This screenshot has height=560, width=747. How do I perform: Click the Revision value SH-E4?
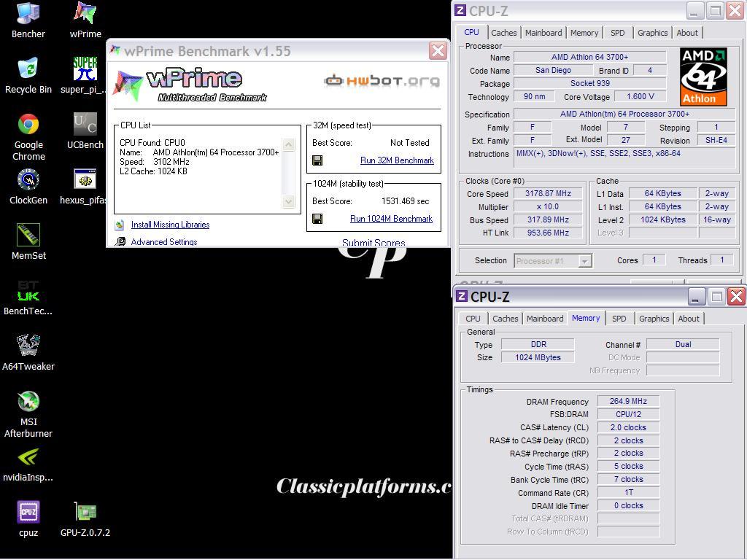coord(716,140)
